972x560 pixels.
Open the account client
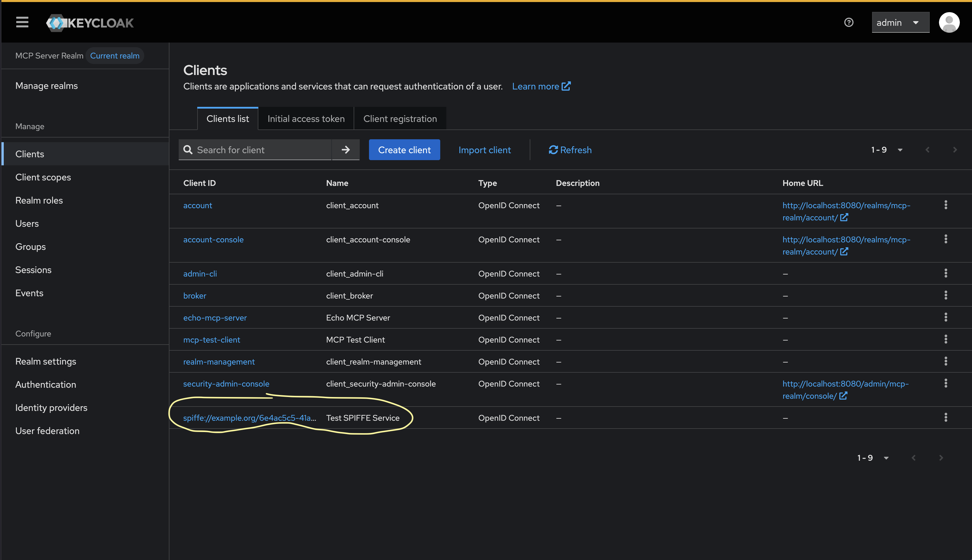pos(197,205)
